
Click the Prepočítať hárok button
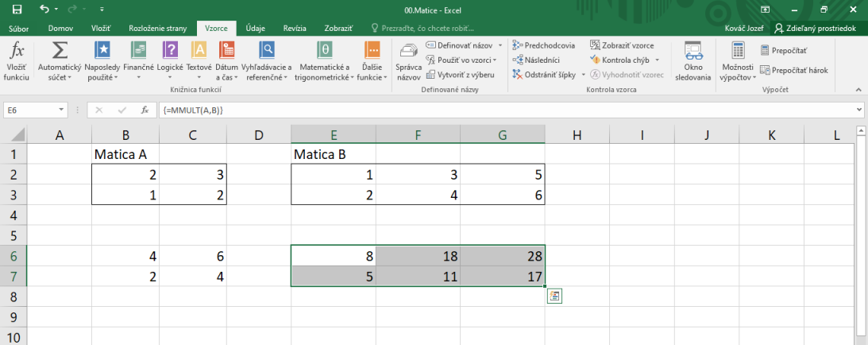(x=794, y=70)
